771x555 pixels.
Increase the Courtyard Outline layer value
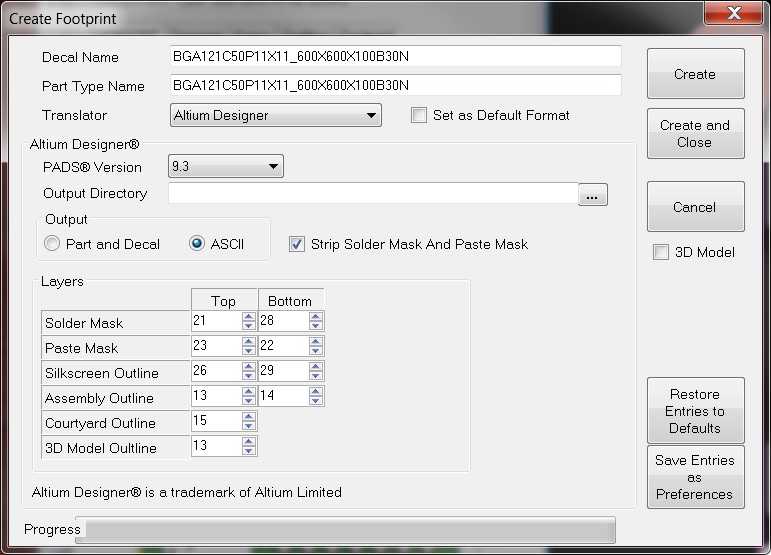coord(249,417)
